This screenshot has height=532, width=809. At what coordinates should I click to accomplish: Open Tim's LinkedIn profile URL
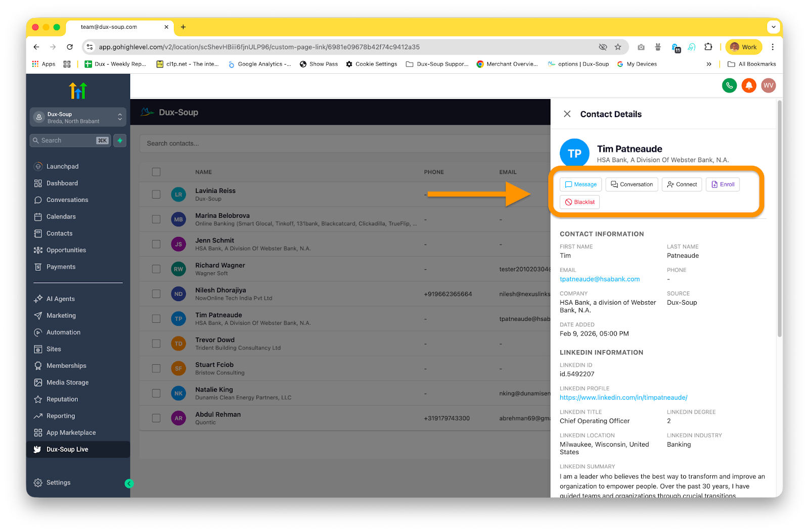(623, 398)
